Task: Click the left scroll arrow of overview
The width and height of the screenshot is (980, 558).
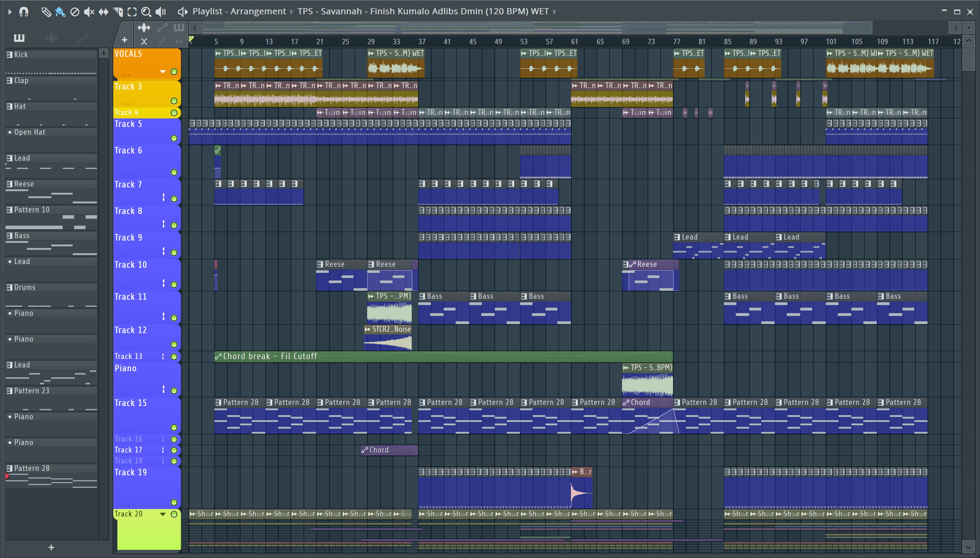Action: coord(195,28)
